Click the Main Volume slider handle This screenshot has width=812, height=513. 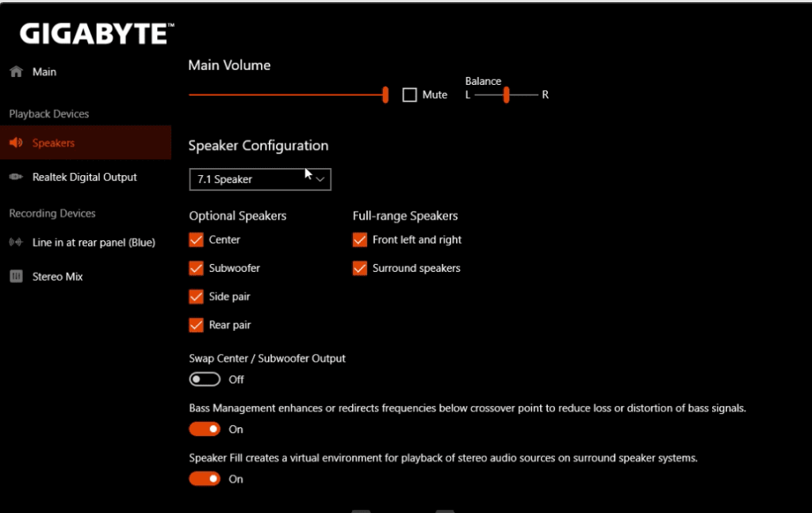385,94
